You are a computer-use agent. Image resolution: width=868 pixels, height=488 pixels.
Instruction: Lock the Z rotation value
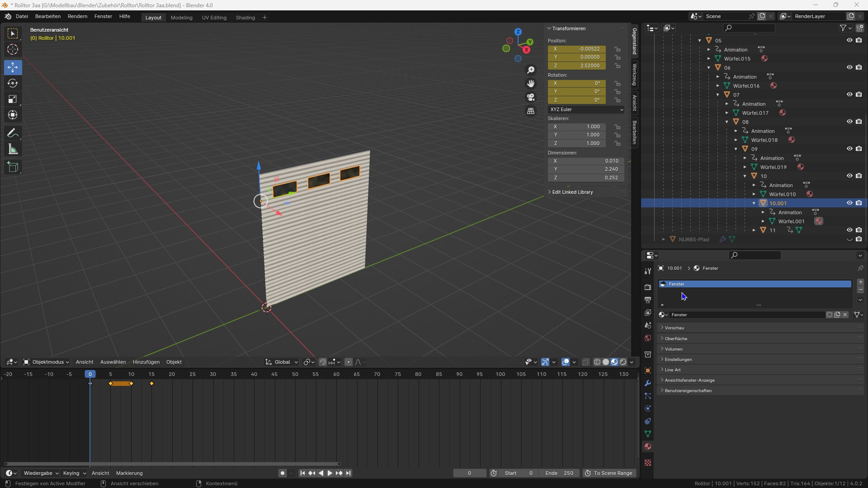click(x=617, y=100)
